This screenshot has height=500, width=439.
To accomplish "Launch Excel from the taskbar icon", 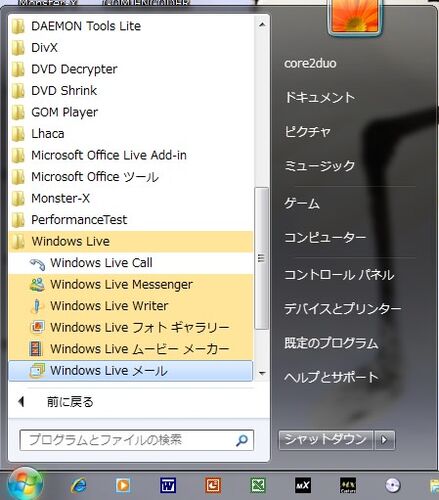I will coord(258,485).
